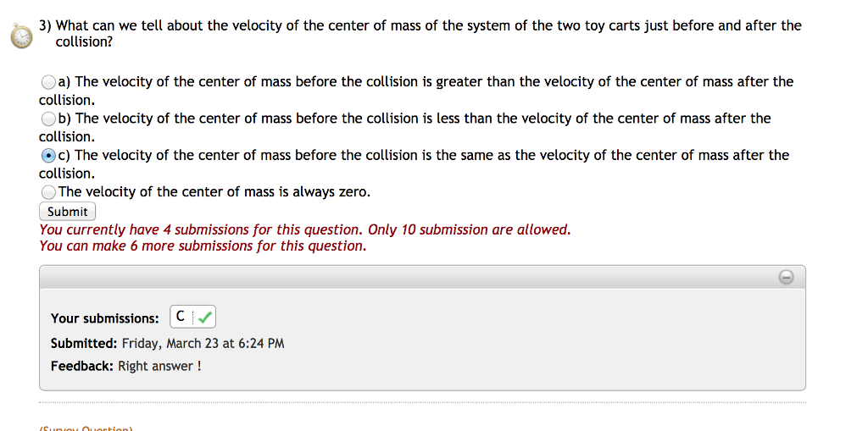Click the clock icon beside question 3
This screenshot has height=431, width=868.
pyautogui.click(x=21, y=36)
